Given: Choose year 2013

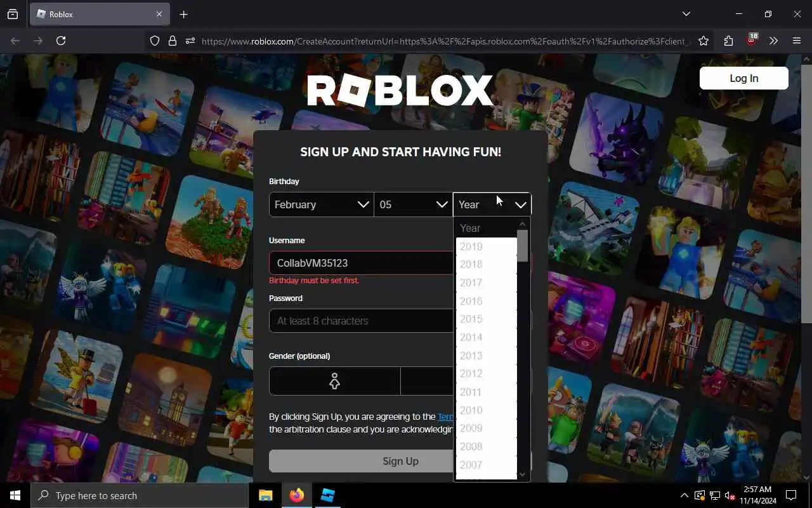Looking at the screenshot, I should tap(486, 356).
